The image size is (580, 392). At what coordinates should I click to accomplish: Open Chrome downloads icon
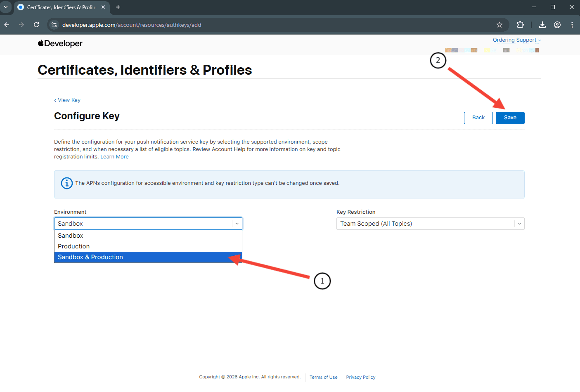[x=542, y=25]
